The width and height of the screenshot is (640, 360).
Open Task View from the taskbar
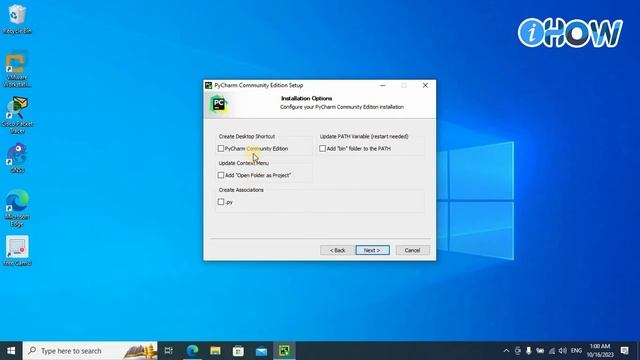(169, 351)
